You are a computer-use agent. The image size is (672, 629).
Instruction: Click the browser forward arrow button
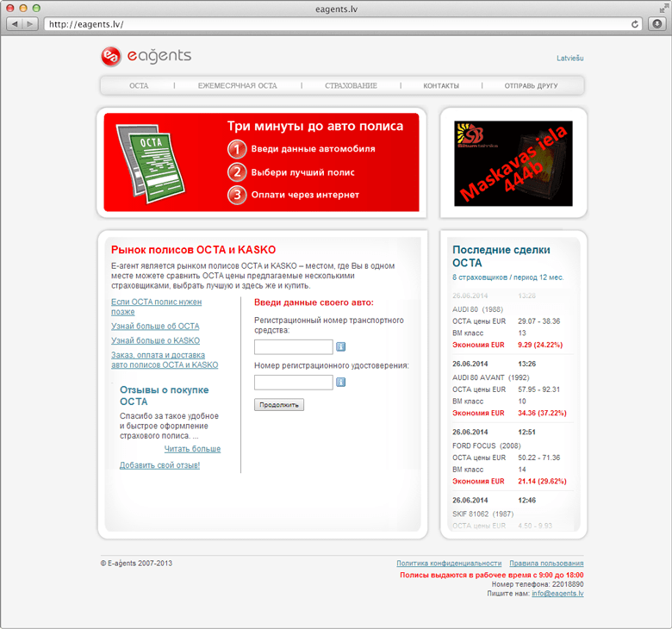coord(31,24)
